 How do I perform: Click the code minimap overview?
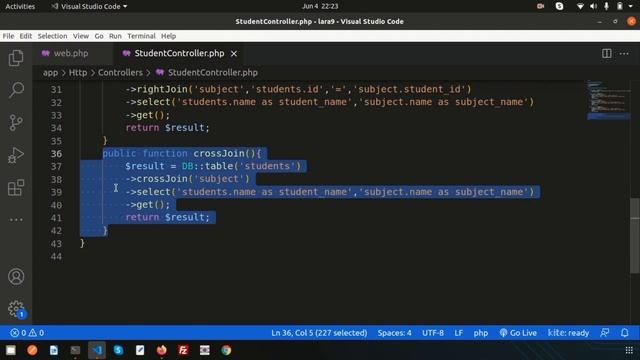(x=608, y=100)
